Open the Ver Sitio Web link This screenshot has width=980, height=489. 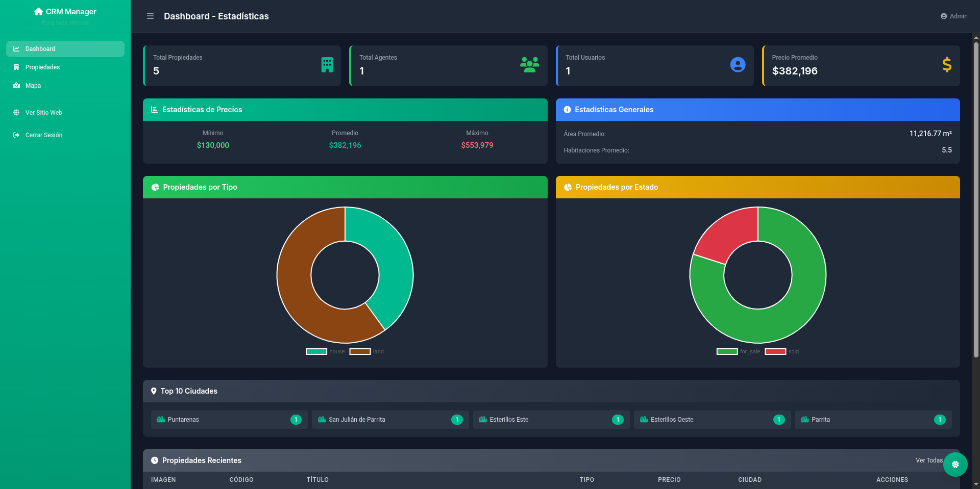[44, 113]
